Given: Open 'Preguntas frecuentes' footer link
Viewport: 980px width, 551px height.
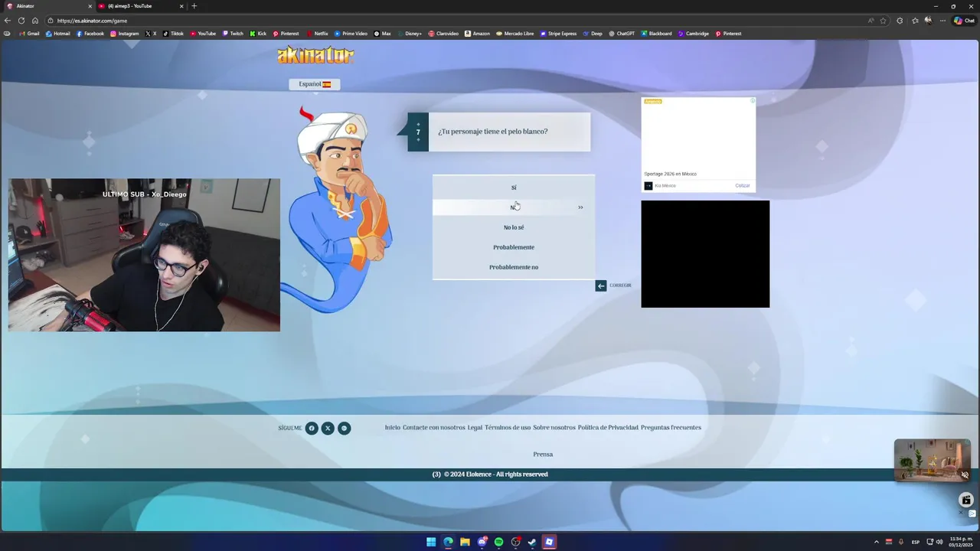Looking at the screenshot, I should [x=671, y=428].
